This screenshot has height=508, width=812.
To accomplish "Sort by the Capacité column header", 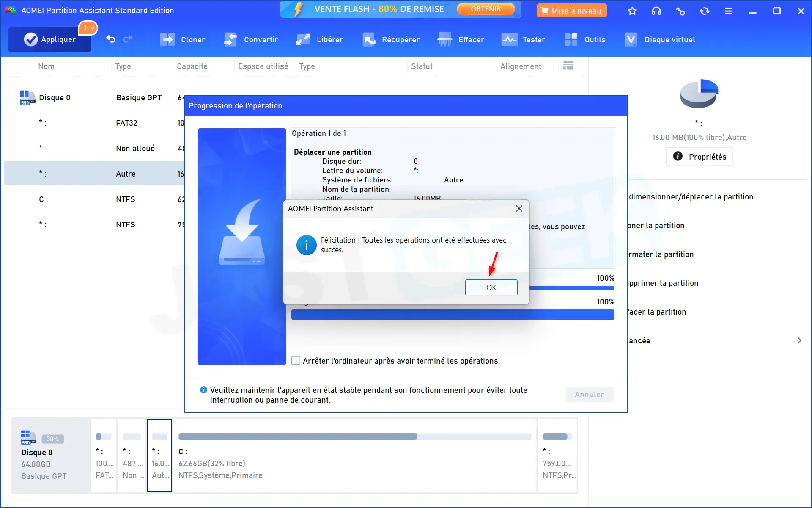I will click(192, 66).
